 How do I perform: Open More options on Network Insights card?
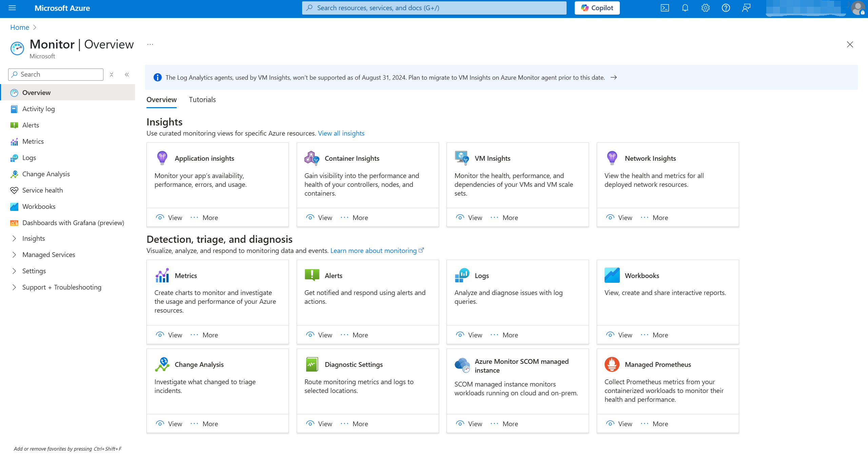click(654, 218)
